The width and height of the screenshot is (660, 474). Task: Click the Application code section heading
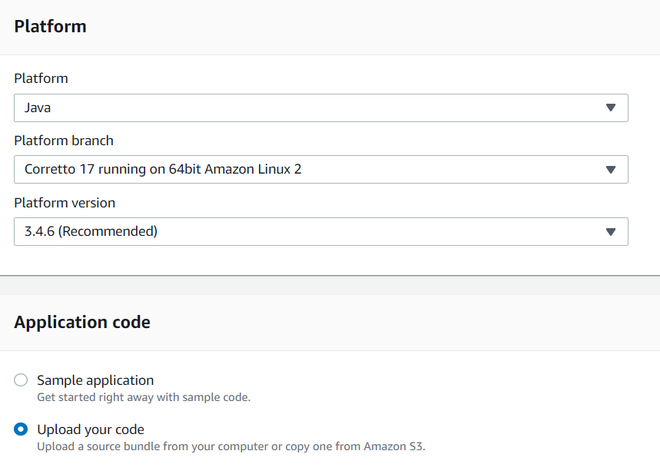point(82,322)
